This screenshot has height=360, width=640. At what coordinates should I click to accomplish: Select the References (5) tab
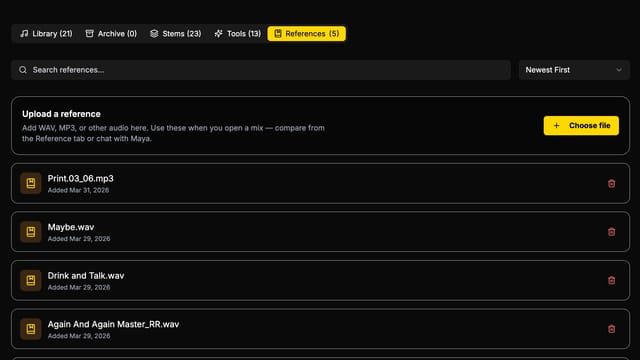307,33
